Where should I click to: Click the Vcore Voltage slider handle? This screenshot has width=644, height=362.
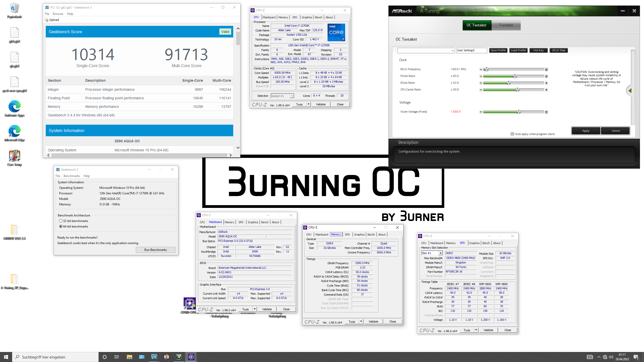(518, 112)
